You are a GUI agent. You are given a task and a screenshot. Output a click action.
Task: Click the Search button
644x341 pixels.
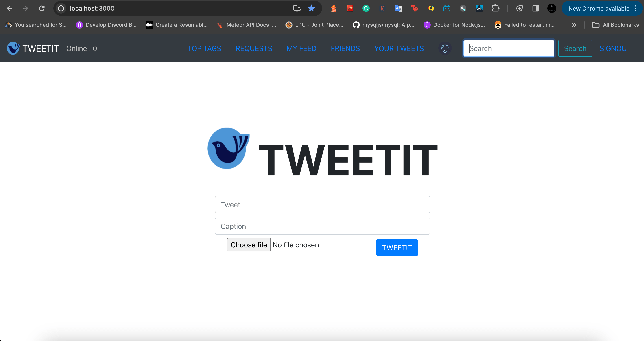[575, 48]
